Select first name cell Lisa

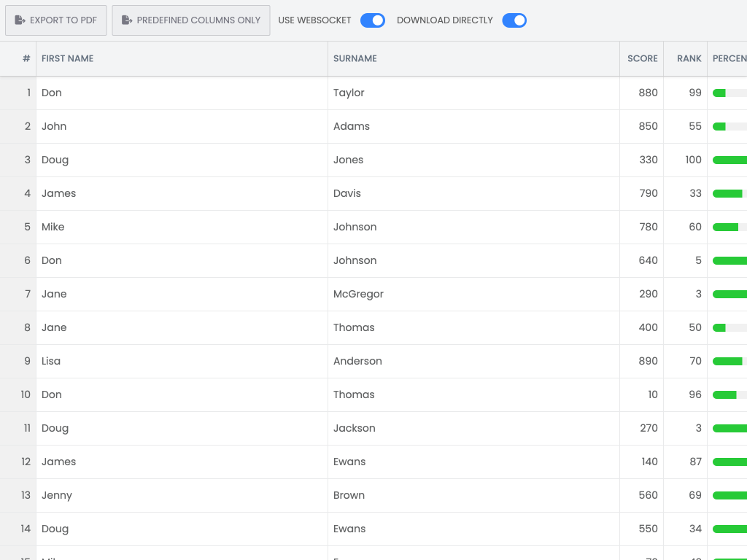(182, 362)
